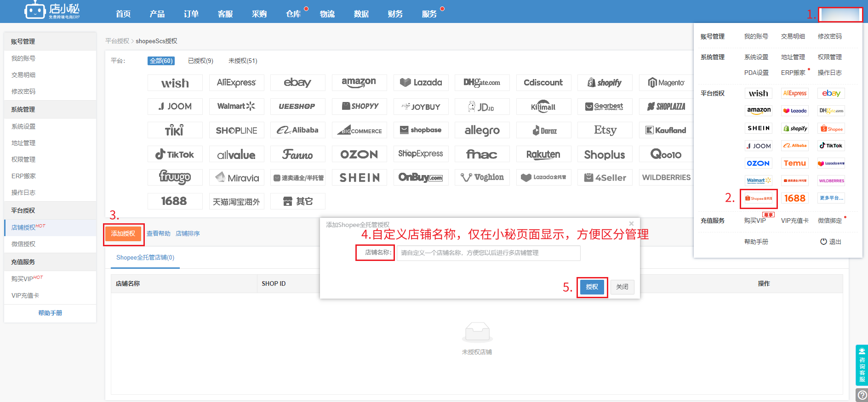Open the 首页 menu
868x402 pixels.
click(123, 14)
